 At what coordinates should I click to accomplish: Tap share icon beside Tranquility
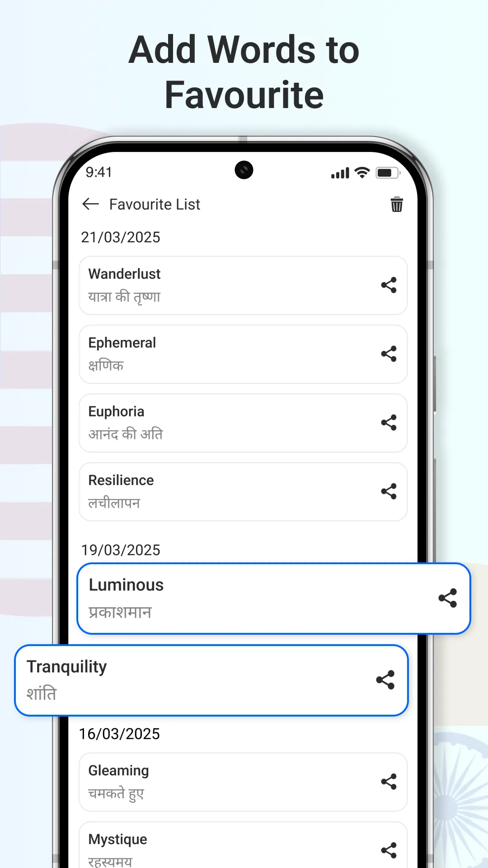point(385,680)
